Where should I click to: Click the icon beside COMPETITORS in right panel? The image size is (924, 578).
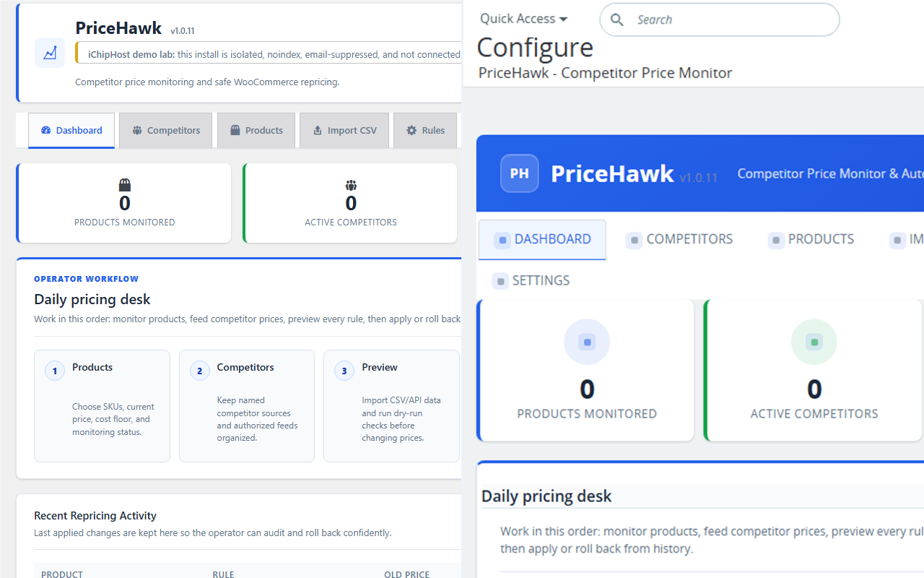pos(634,240)
